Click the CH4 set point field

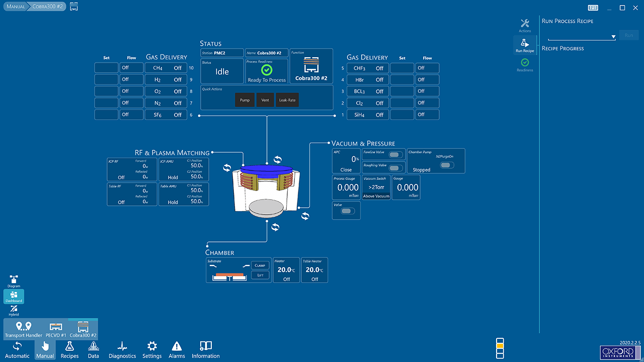pos(107,68)
